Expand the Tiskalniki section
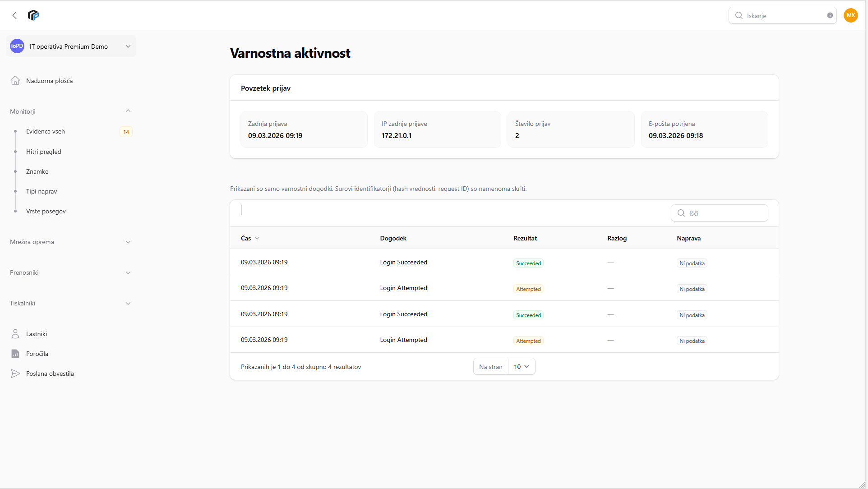The image size is (868, 489). pos(128,304)
